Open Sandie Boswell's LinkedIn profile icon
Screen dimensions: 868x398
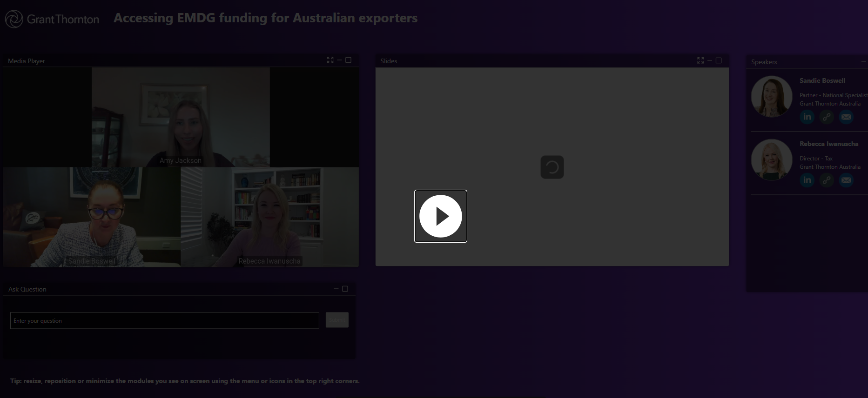coord(807,117)
